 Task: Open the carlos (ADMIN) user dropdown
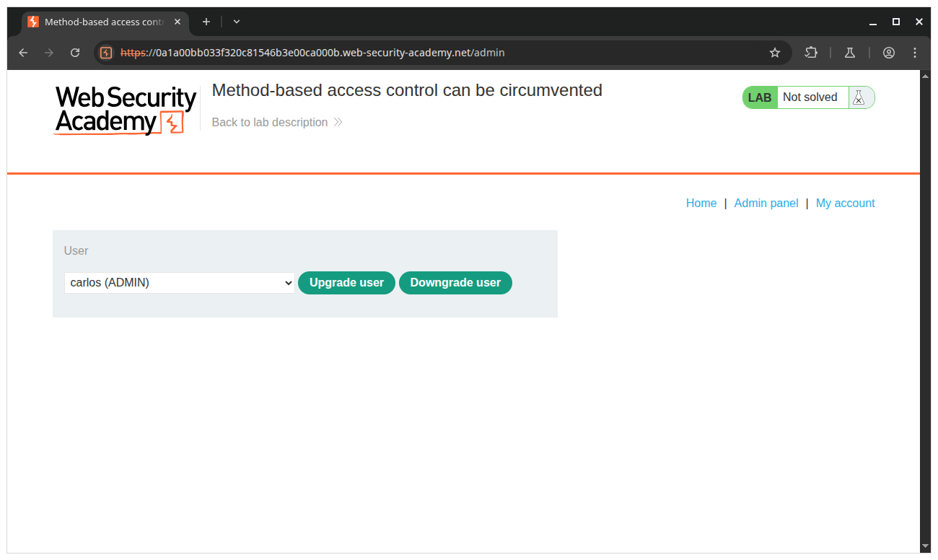(179, 282)
